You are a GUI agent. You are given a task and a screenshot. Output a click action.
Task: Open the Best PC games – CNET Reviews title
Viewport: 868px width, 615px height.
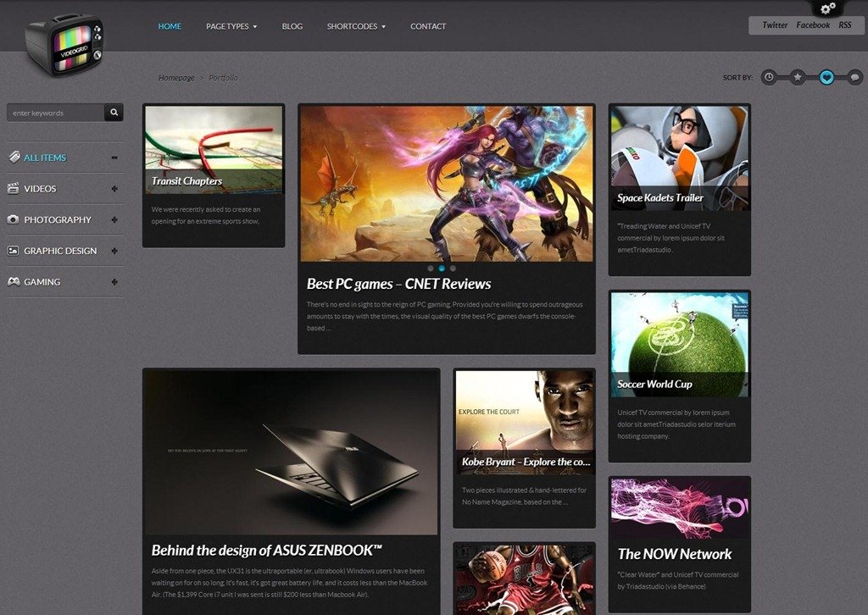[398, 284]
